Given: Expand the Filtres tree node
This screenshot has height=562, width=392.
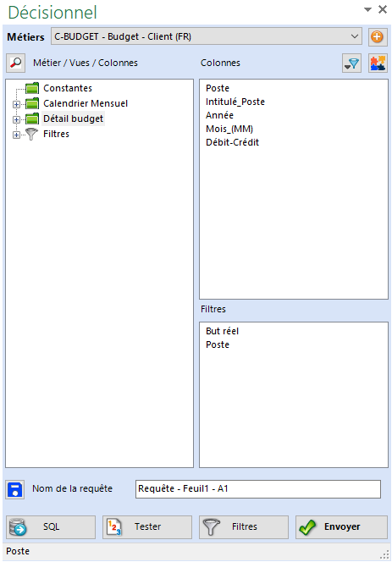Looking at the screenshot, I should 16,135.
